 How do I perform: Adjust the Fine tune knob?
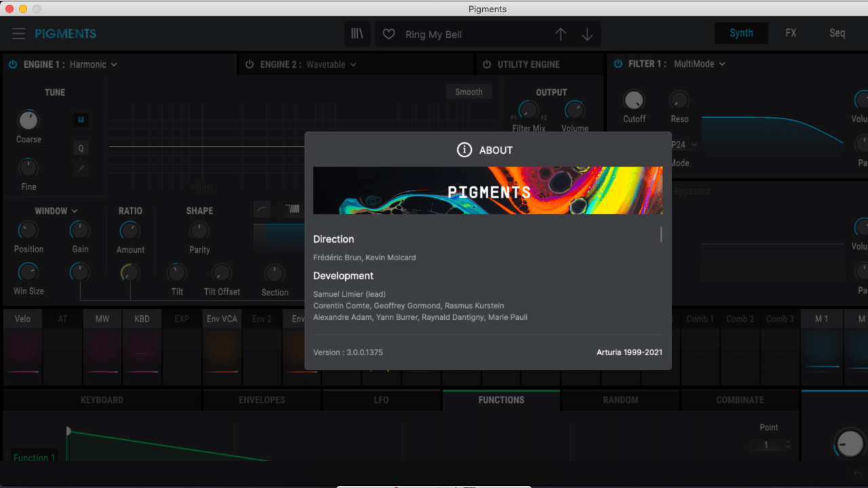pos(28,167)
